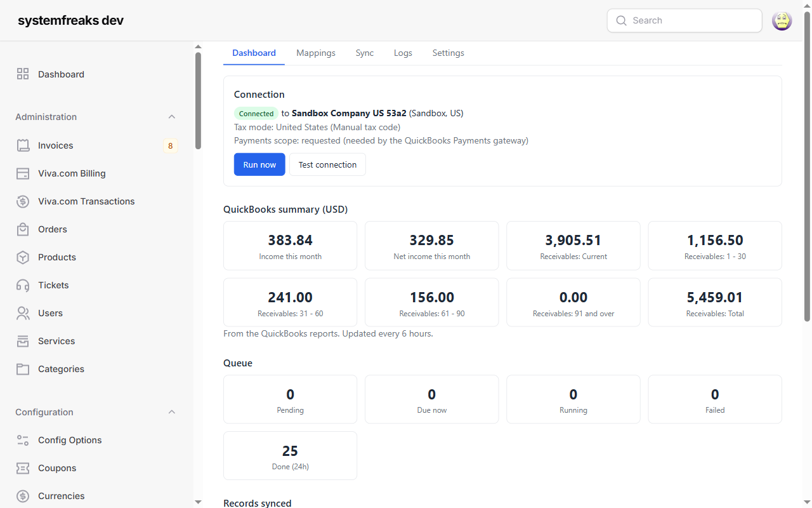The height and width of the screenshot is (508, 812).
Task: Open the Logs tab
Action: [x=403, y=53]
